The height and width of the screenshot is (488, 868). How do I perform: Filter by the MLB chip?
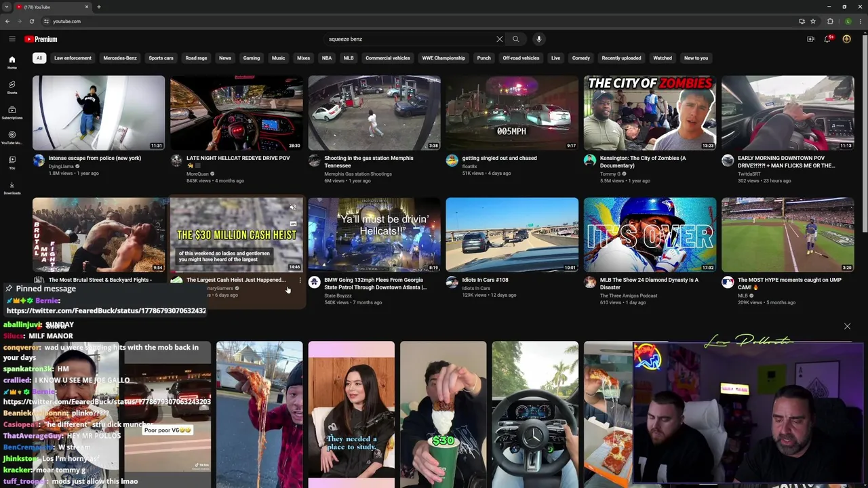point(349,58)
